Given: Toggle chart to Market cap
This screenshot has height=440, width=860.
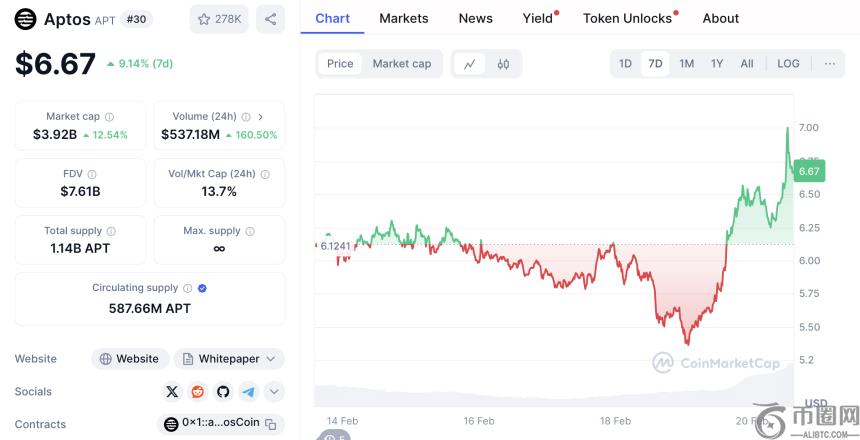Looking at the screenshot, I should (x=401, y=64).
